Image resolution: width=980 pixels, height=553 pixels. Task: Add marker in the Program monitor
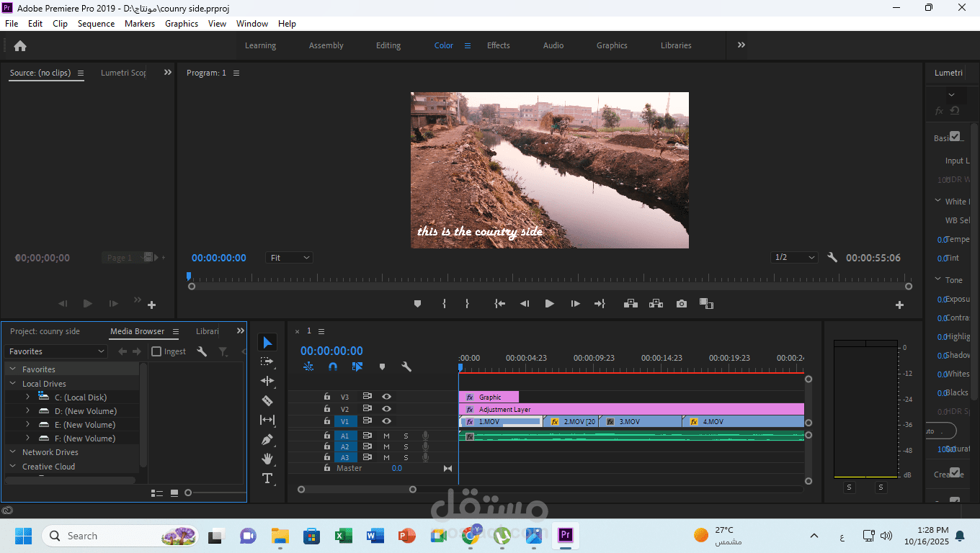tap(417, 304)
